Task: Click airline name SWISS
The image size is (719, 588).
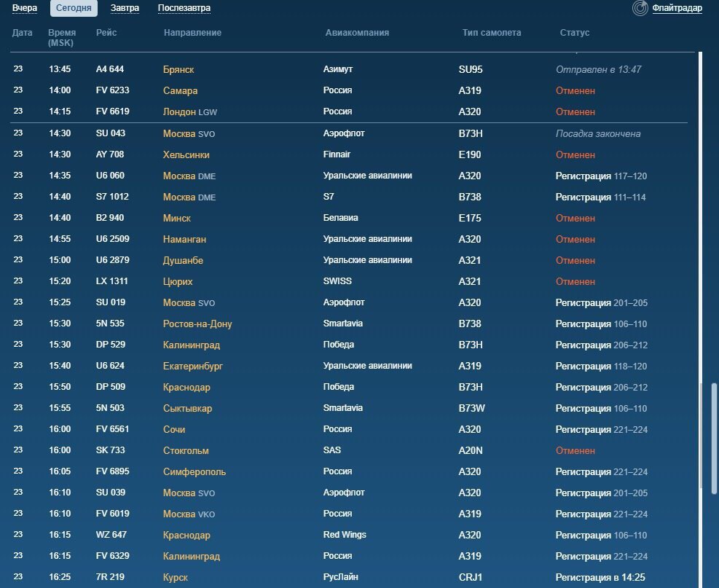Action: pyautogui.click(x=337, y=281)
